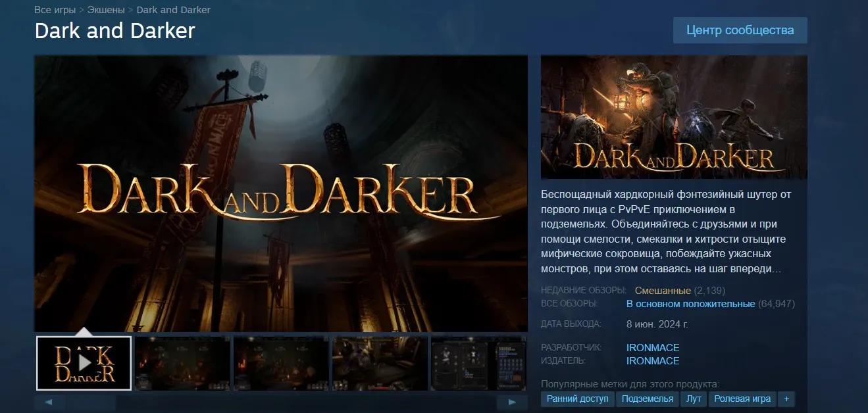This screenshot has height=413, width=868.
Task: Select the 'Ранний доступ' tag
Action: (578, 399)
